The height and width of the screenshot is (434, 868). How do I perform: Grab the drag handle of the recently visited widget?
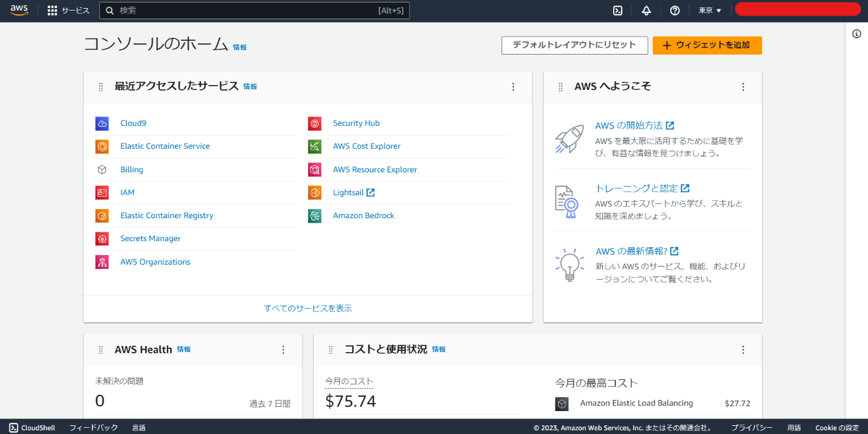coord(101,87)
